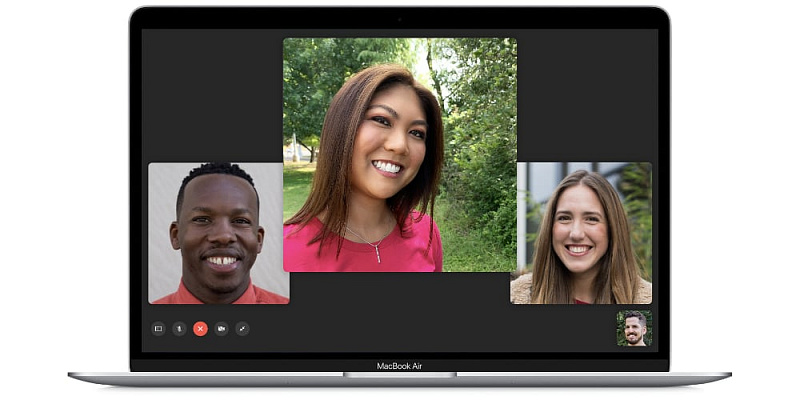Screen dimensions: 800x400
Task: Click the video camera icon
Action: tap(221, 328)
